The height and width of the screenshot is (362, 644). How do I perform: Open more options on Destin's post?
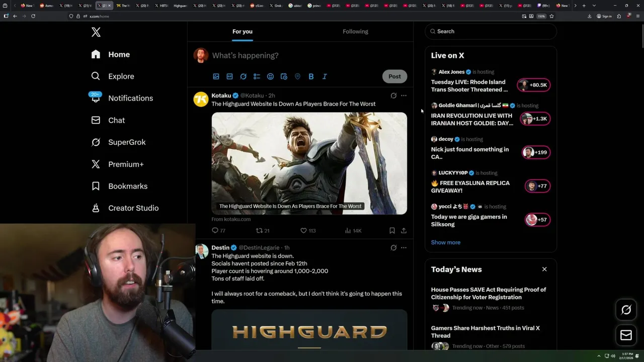pyautogui.click(x=404, y=247)
